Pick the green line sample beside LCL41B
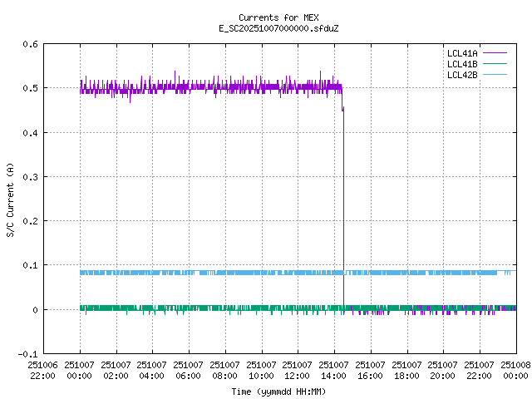 click(494, 64)
